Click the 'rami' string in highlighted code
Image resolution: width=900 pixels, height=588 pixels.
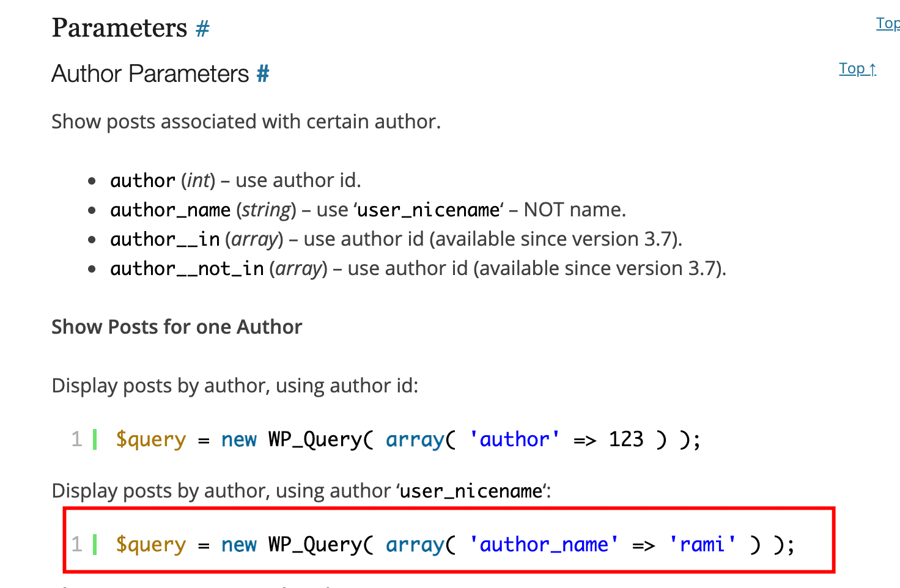(x=702, y=544)
